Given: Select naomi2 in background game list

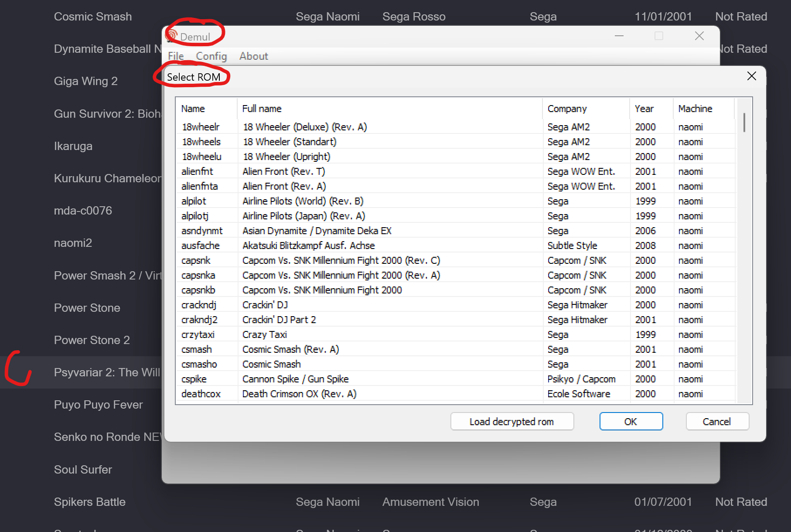Looking at the screenshot, I should pyautogui.click(x=73, y=243).
